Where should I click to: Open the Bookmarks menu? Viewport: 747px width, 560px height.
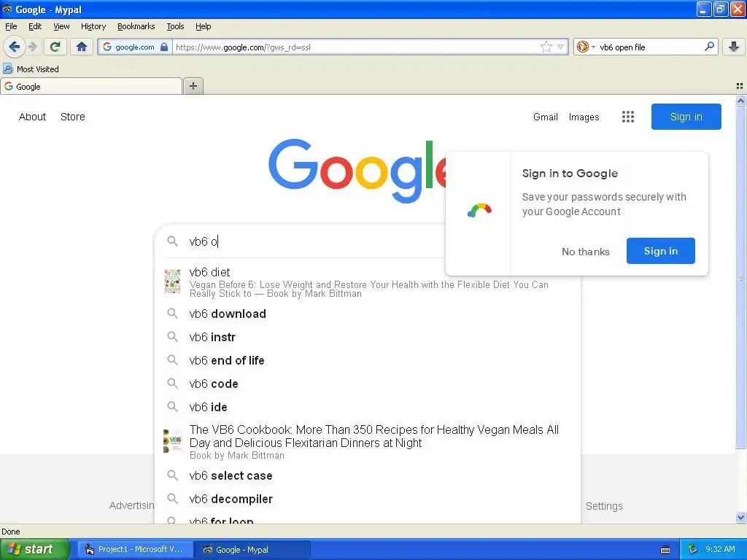pyautogui.click(x=136, y=26)
